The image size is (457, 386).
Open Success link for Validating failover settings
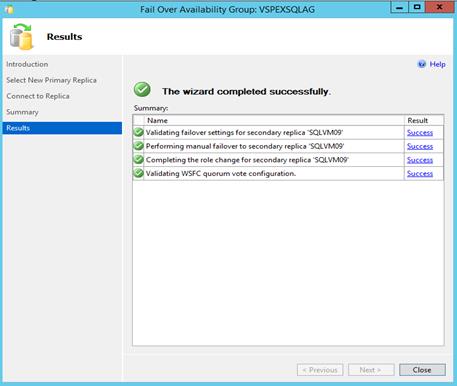click(x=420, y=133)
